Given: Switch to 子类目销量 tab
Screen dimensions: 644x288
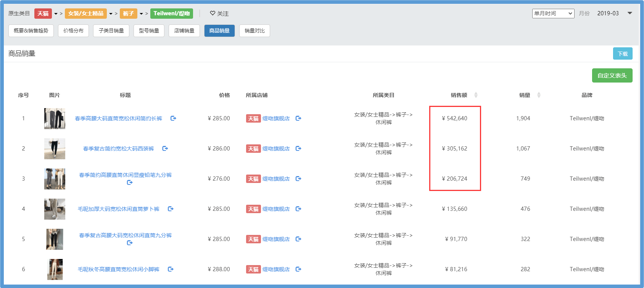Looking at the screenshot, I should 111,31.
